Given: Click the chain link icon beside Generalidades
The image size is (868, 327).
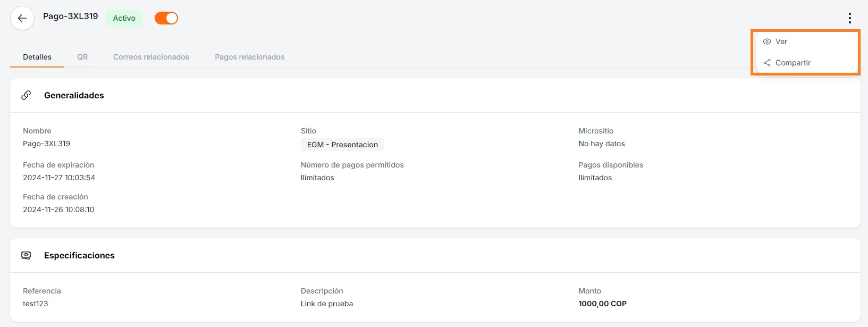Looking at the screenshot, I should [26, 95].
